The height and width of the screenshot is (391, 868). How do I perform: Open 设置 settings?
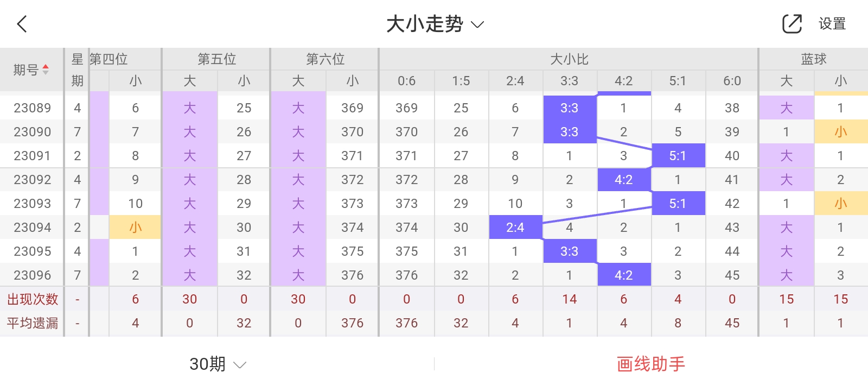point(832,24)
